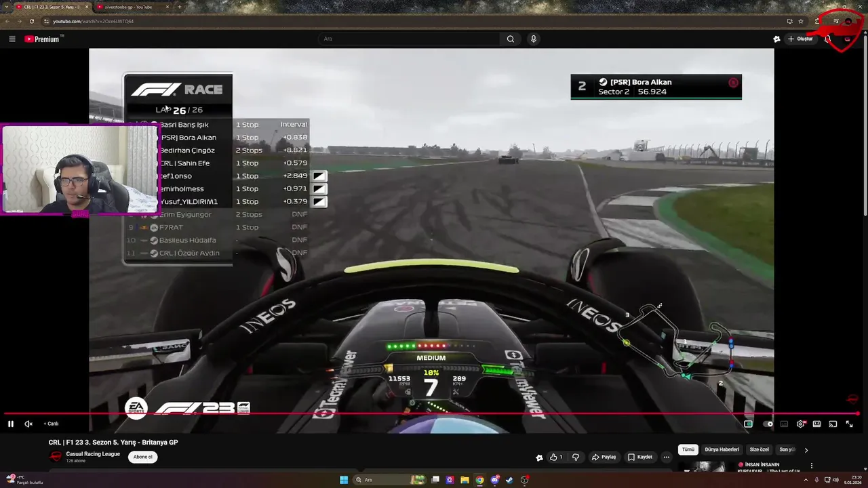Open more actions ellipsis under video
868x488 pixels.
click(x=667, y=457)
